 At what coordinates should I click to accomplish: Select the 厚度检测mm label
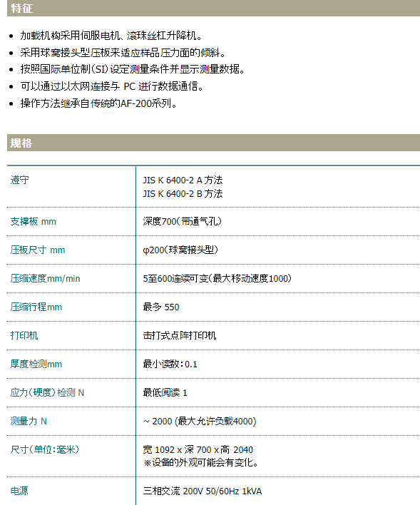point(36,364)
